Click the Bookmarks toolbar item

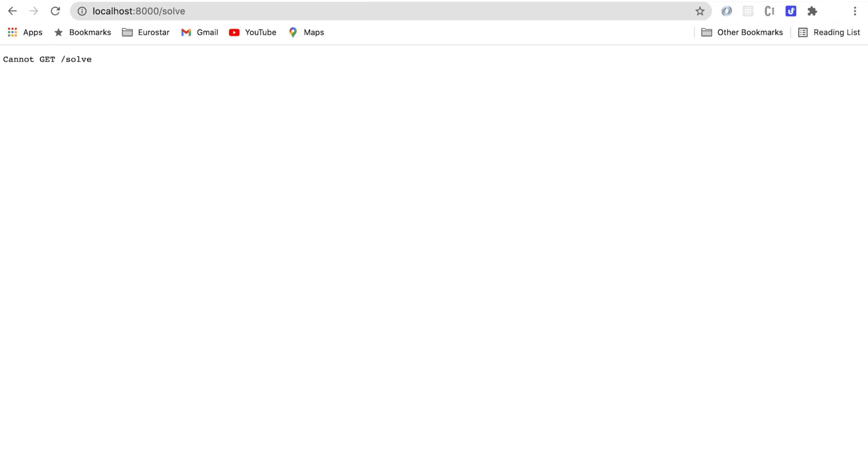point(83,32)
